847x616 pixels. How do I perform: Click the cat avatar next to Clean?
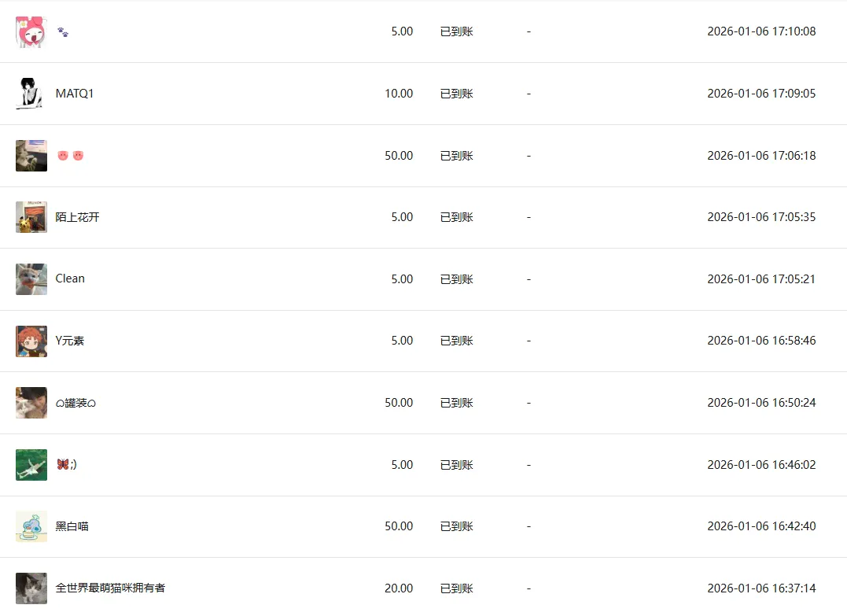pyautogui.click(x=31, y=279)
